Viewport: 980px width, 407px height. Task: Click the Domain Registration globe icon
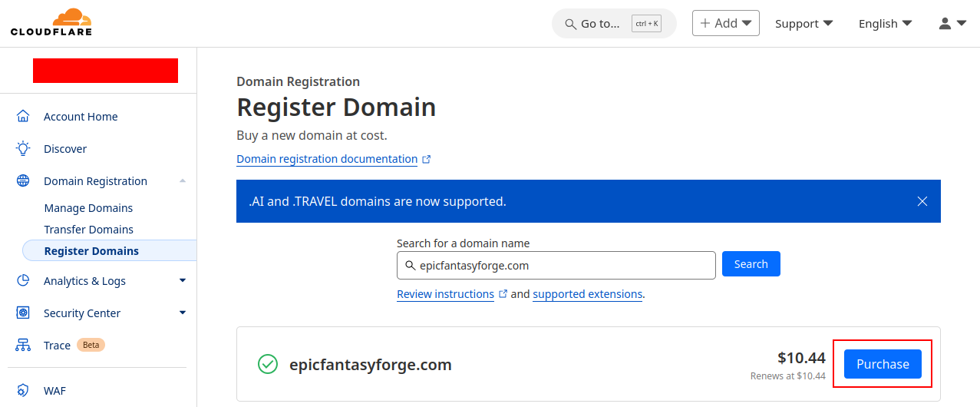pos(23,181)
